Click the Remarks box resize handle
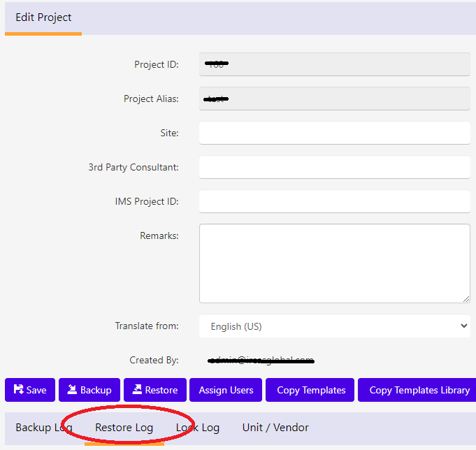 (466, 298)
